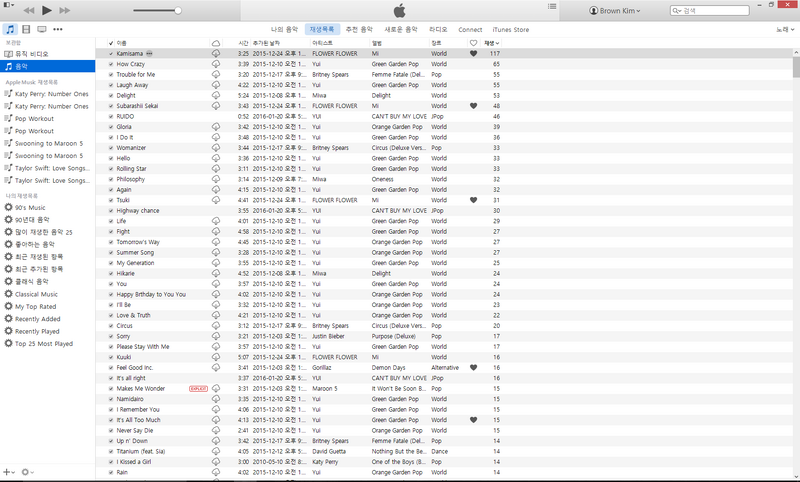Image resolution: width=800 pixels, height=482 pixels.
Task: Download How Crazy via its cloud icon
Action: click(x=216, y=64)
